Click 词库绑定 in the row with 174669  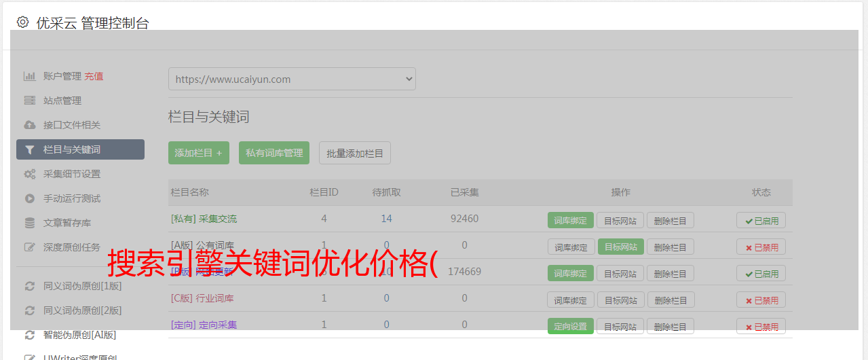click(571, 273)
